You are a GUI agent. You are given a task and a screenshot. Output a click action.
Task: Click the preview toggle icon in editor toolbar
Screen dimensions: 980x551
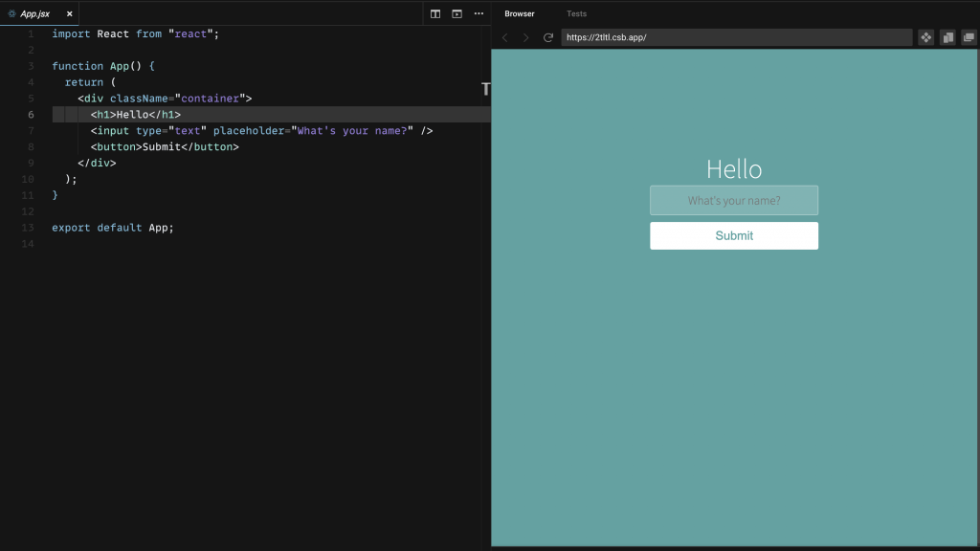coord(457,13)
